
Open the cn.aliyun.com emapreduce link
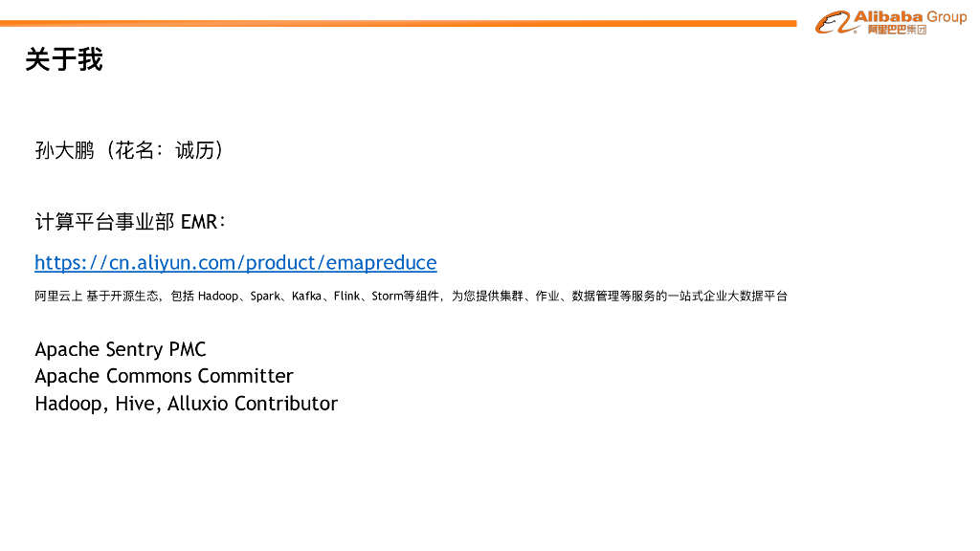click(235, 262)
